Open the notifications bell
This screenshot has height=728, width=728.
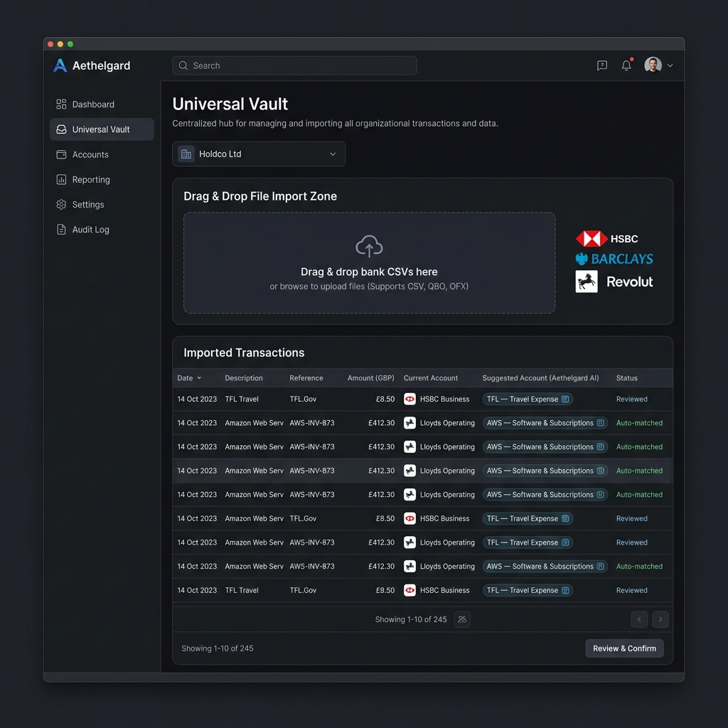tap(626, 65)
